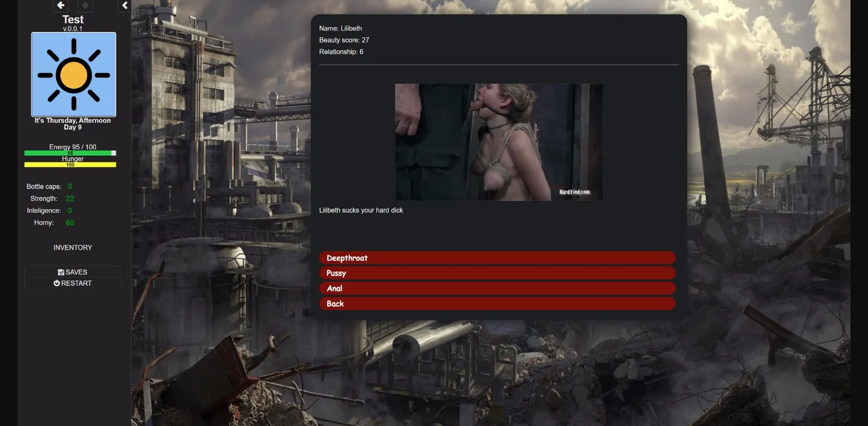Open the INVENTORY screen
868x426 pixels.
72,247
